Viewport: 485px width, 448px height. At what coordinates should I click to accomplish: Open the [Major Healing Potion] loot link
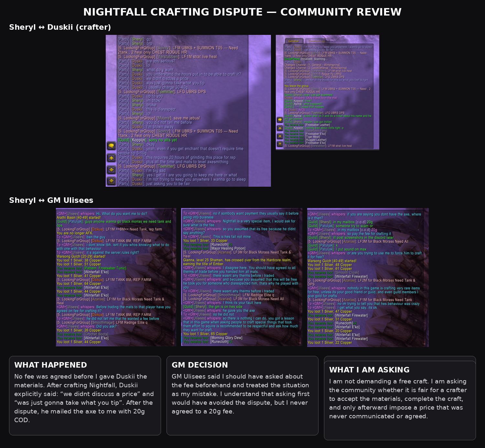click(x=228, y=248)
